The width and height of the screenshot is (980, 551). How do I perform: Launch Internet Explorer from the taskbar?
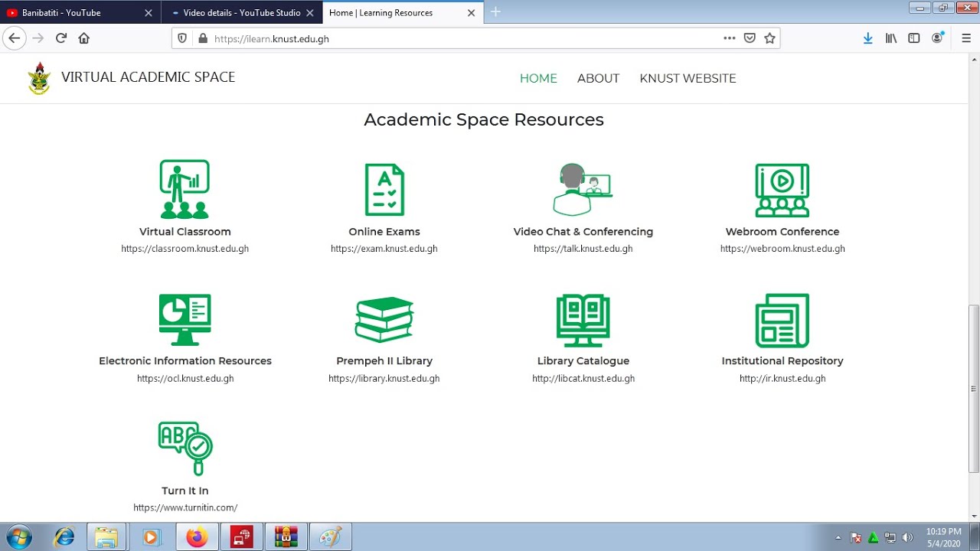point(64,537)
